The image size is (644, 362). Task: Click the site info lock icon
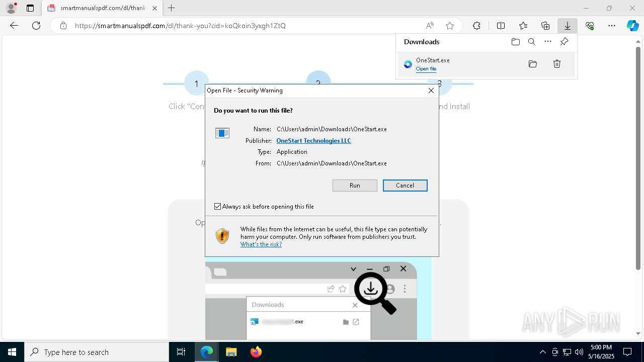(63, 26)
